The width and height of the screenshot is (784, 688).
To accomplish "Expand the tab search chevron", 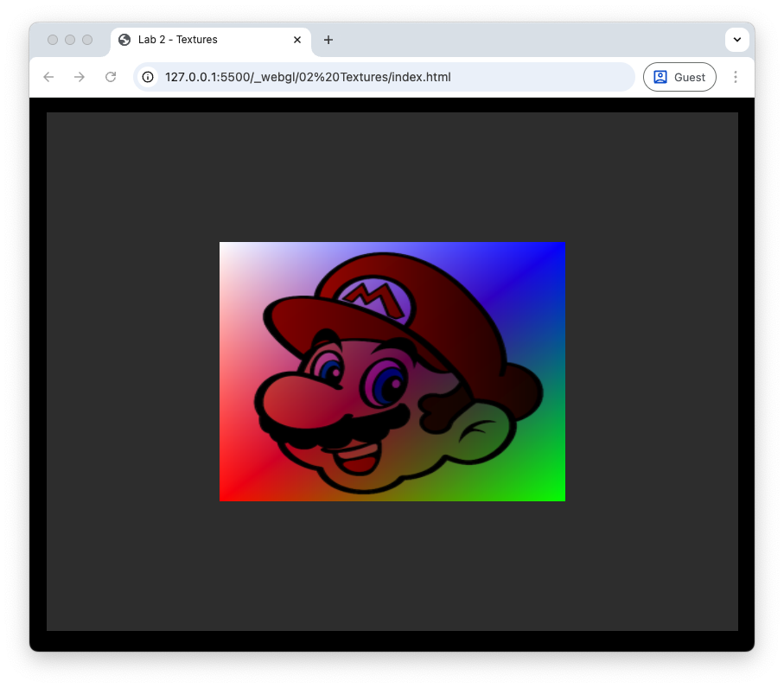I will tap(736, 40).
